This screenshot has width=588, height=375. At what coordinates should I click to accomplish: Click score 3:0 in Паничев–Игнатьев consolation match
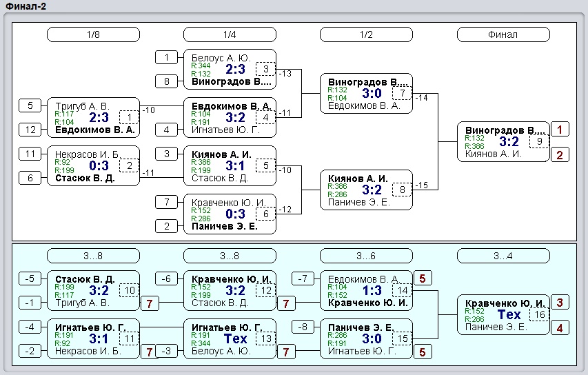coord(372,338)
